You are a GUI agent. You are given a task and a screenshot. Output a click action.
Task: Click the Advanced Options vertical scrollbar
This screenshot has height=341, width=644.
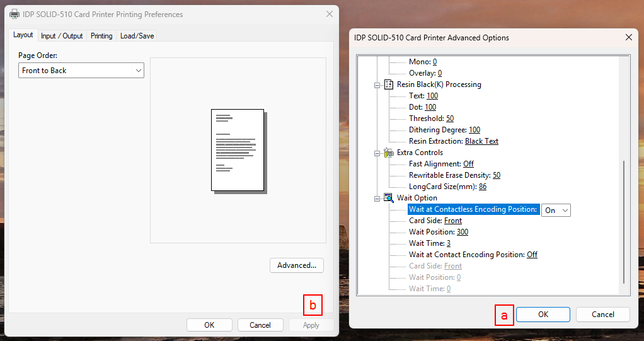coord(624,222)
